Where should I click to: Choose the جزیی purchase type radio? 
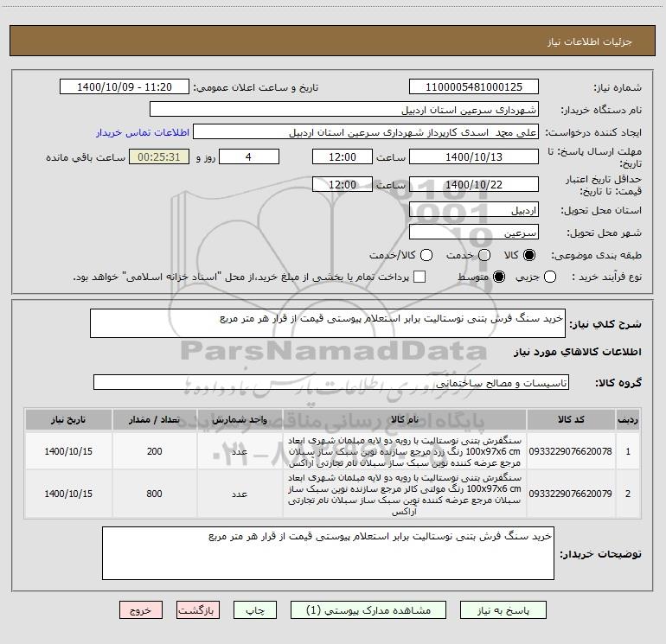549,277
